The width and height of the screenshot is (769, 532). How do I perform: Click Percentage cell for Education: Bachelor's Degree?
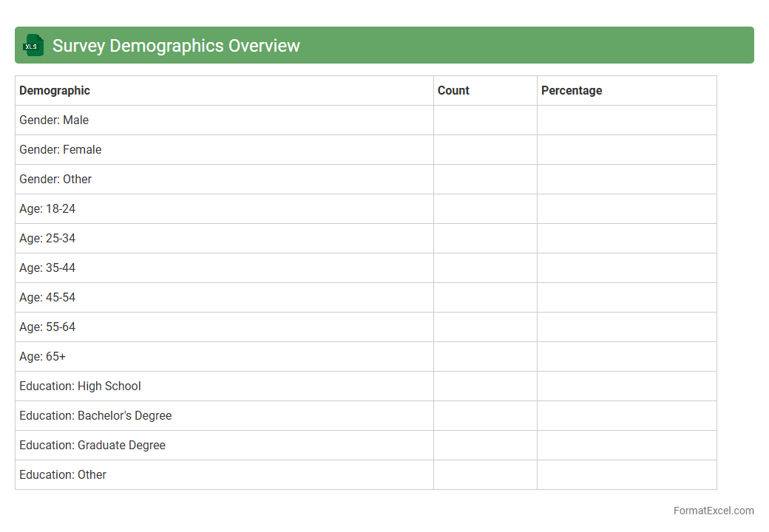coord(626,415)
